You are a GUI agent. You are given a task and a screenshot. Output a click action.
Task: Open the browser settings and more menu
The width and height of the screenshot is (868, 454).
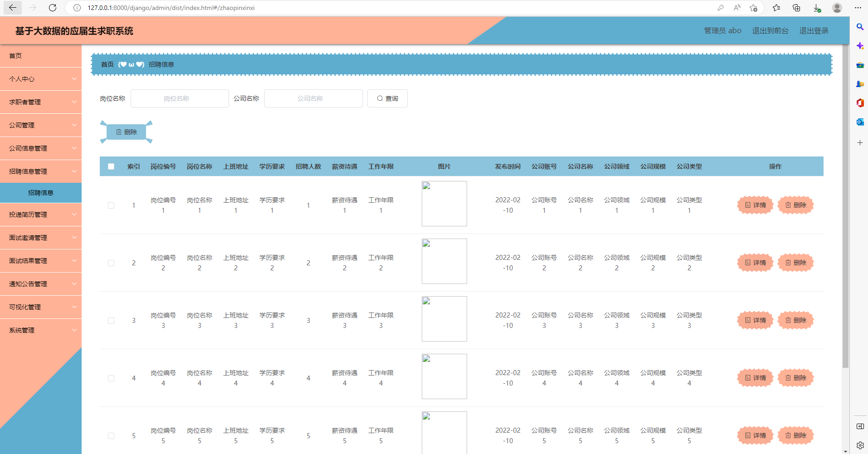pos(858,8)
